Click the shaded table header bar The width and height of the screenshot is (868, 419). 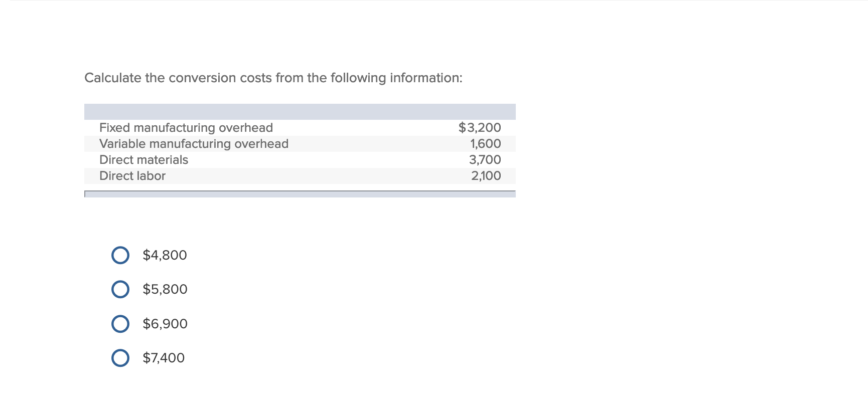(300, 109)
